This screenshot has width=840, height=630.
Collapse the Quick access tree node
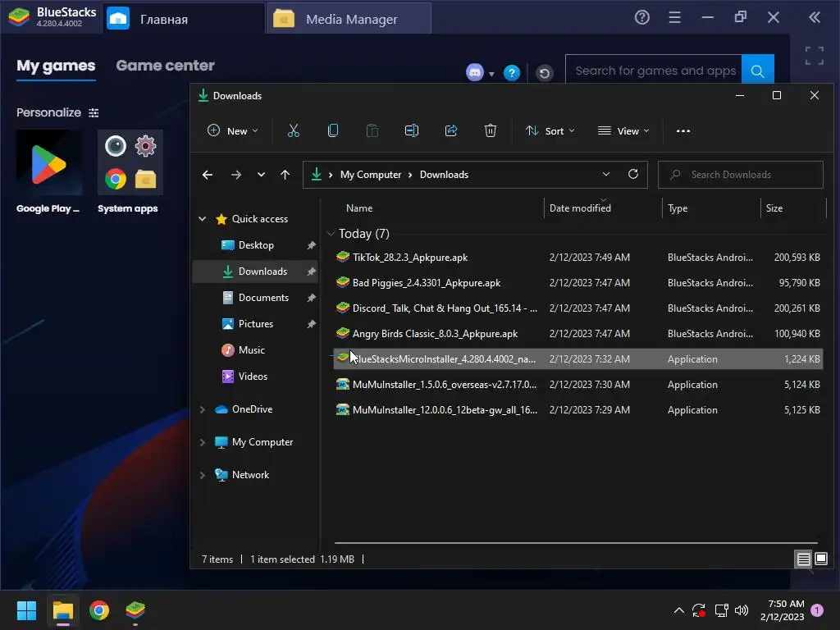[x=203, y=218]
